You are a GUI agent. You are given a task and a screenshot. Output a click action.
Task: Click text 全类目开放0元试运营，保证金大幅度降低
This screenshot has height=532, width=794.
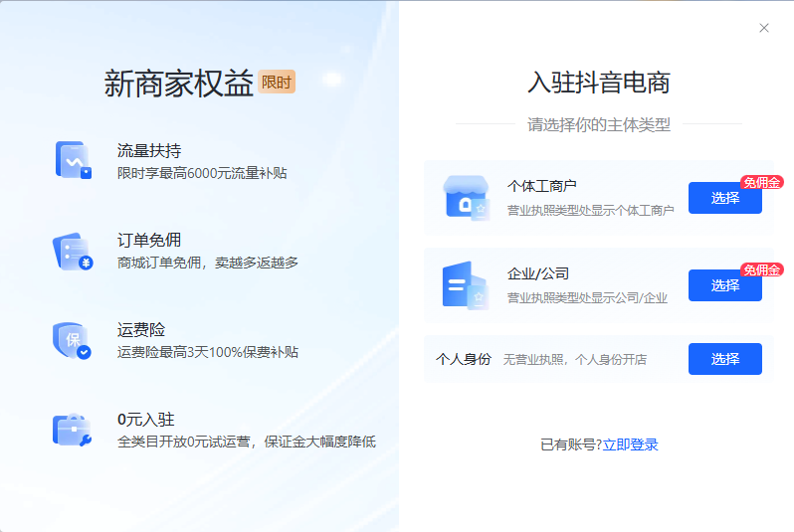point(247,442)
